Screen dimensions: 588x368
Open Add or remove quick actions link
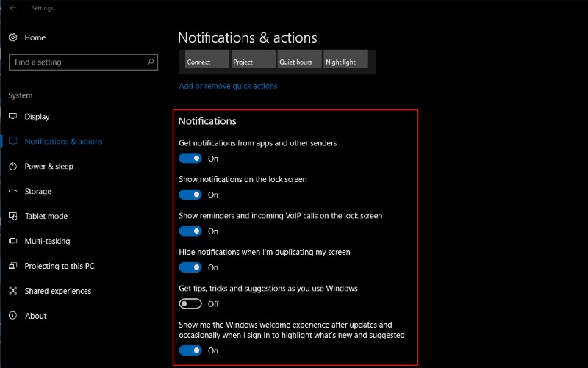[x=228, y=86]
